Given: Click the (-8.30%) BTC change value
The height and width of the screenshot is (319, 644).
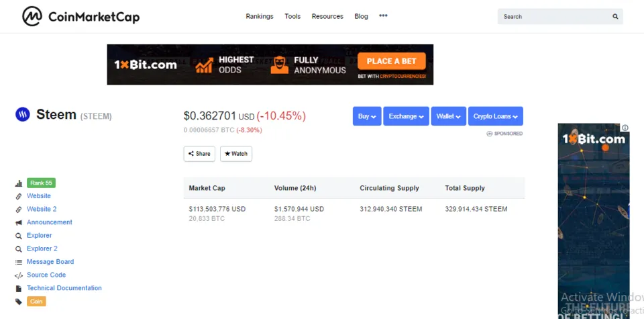Looking at the screenshot, I should [x=250, y=130].
